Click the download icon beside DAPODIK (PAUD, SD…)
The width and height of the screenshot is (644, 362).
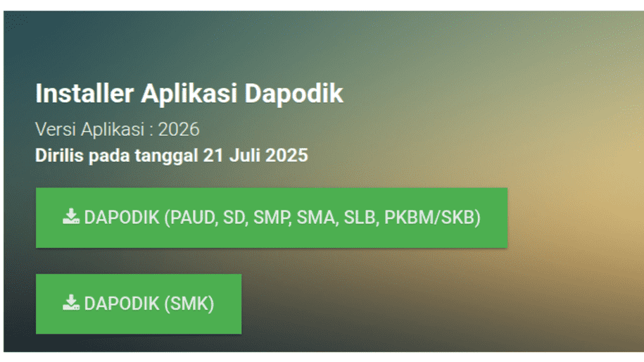coord(71,216)
